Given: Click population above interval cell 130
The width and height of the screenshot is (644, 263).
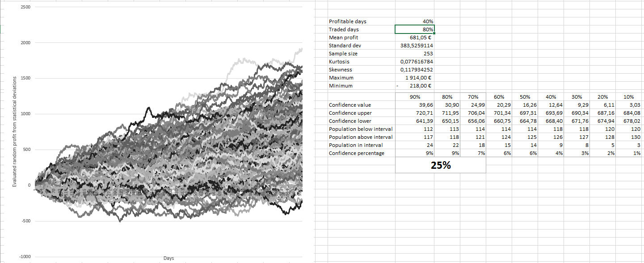Looking at the screenshot, I should 629,137.
